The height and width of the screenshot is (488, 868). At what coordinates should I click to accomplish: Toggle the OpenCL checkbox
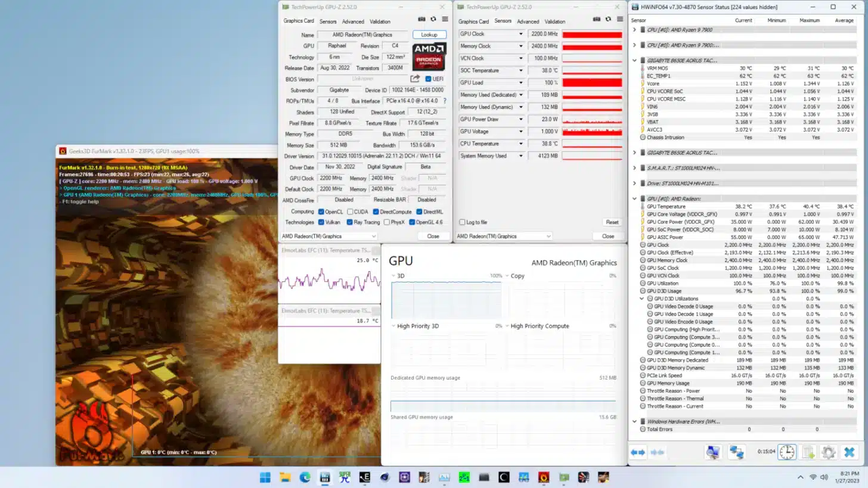point(321,212)
